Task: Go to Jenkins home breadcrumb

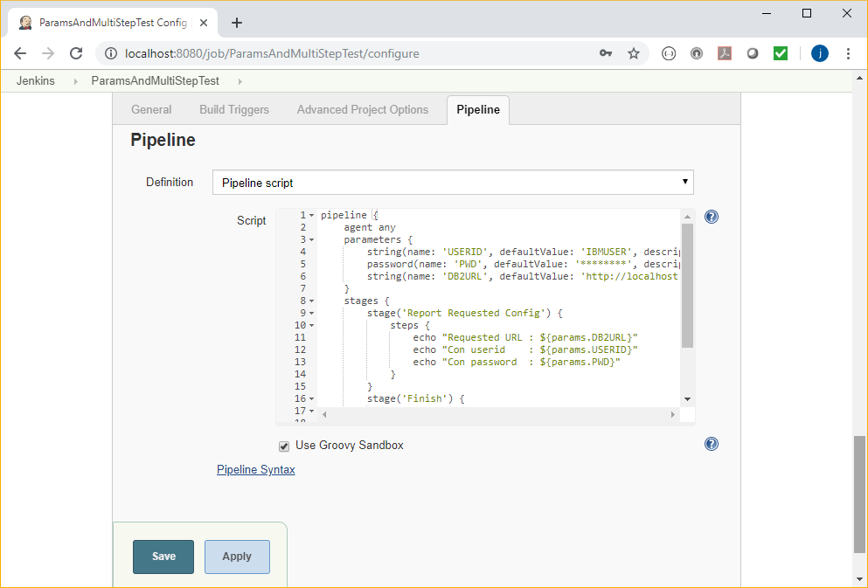Action: point(36,80)
